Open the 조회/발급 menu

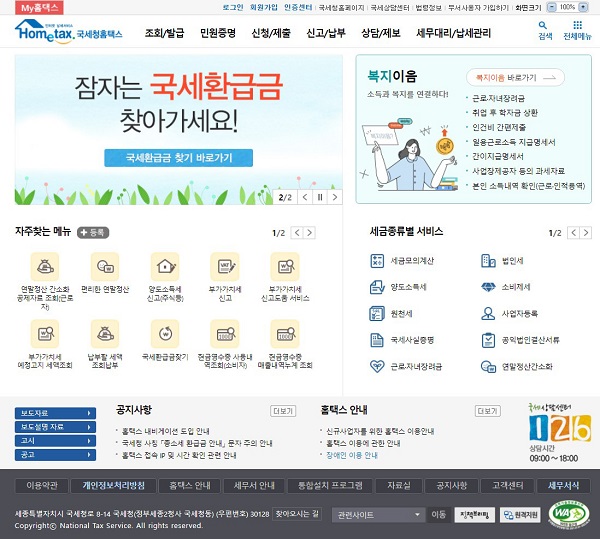click(x=165, y=33)
